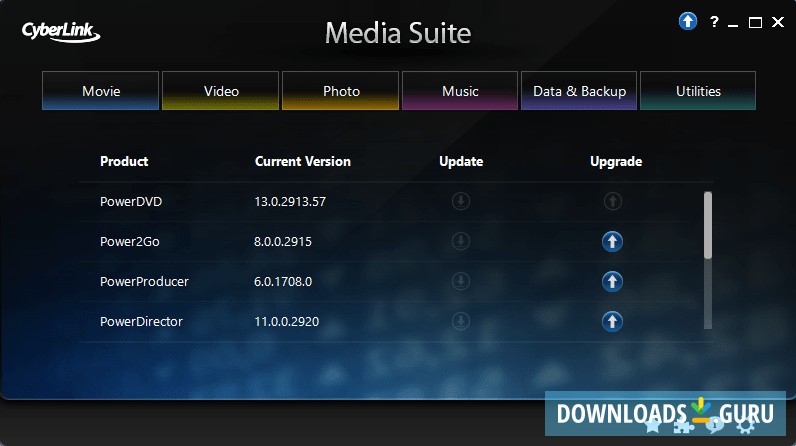
Task: Click the CyberLink logo
Action: click(x=61, y=32)
